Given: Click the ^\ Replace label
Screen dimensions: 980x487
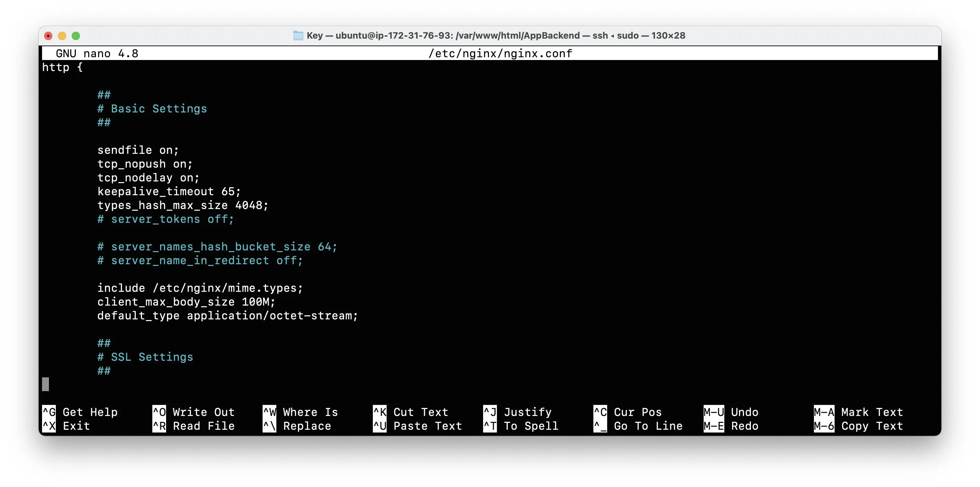Looking at the screenshot, I should [x=307, y=426].
